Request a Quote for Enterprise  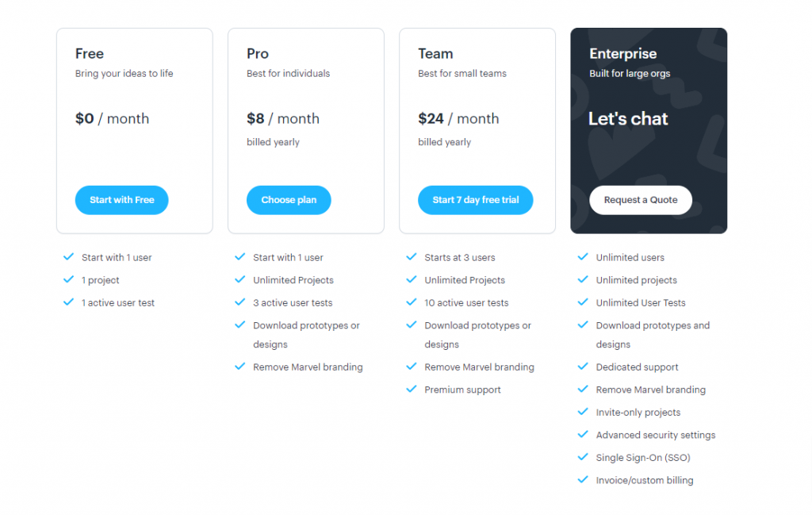click(x=640, y=200)
